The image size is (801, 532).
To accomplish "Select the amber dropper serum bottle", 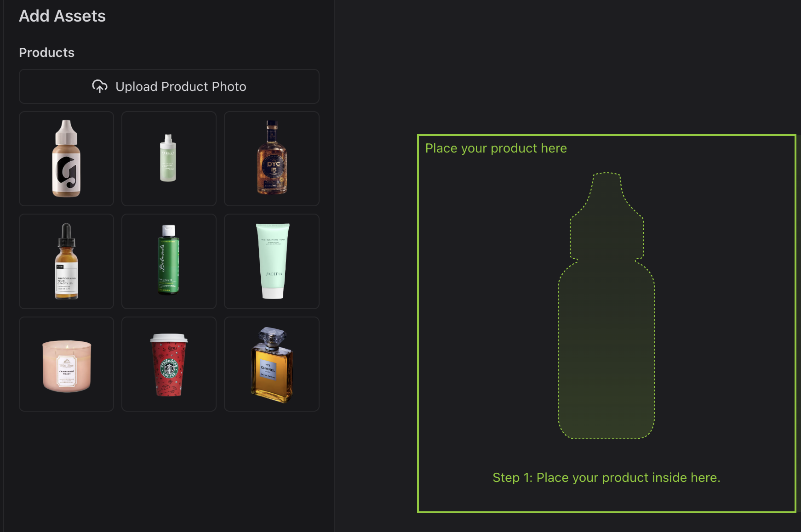I will click(66, 261).
